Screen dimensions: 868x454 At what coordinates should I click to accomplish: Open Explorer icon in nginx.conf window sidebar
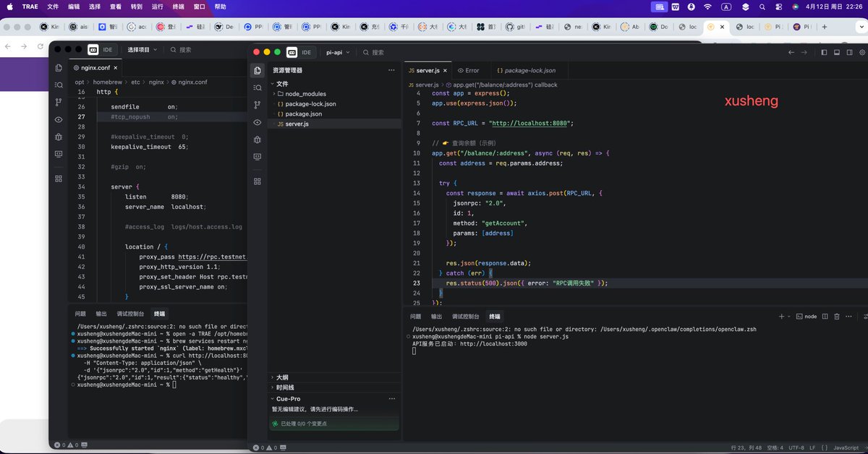click(x=59, y=67)
